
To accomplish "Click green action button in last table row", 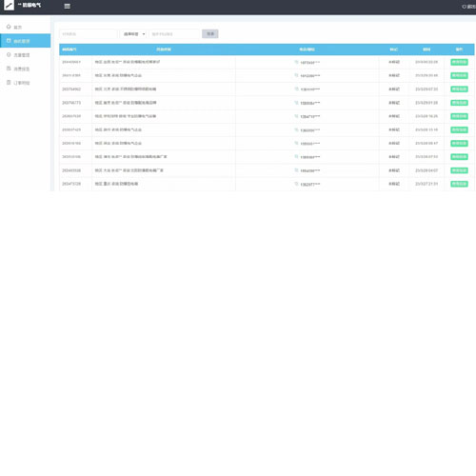I will click(459, 184).
